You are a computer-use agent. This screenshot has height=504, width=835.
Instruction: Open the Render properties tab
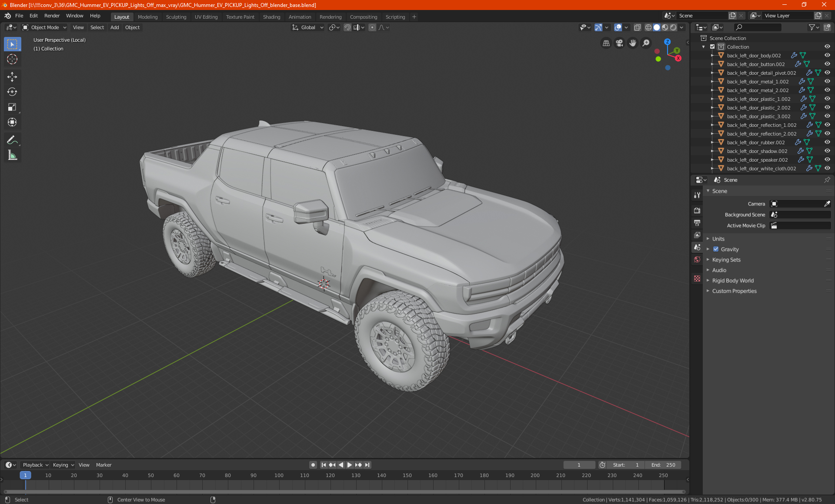click(x=697, y=210)
